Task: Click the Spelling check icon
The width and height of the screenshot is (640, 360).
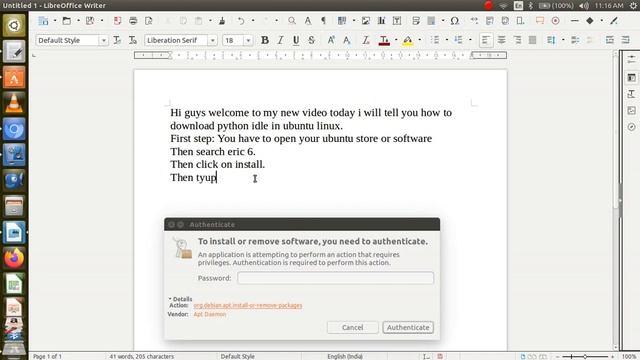Action: (x=308, y=21)
